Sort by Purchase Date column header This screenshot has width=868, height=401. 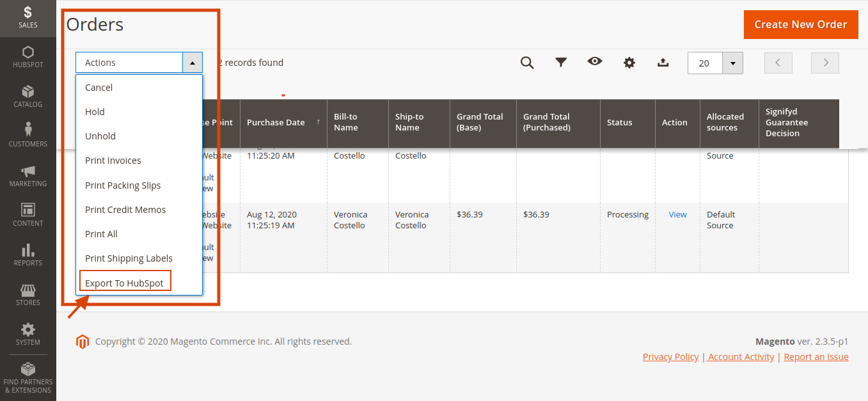[283, 123]
